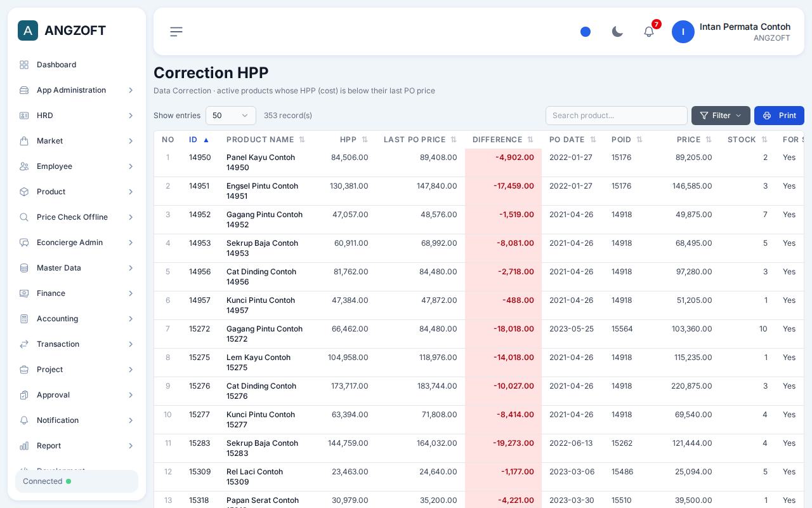The width and height of the screenshot is (812, 508).
Task: Click the Product box icon
Action: (x=24, y=192)
